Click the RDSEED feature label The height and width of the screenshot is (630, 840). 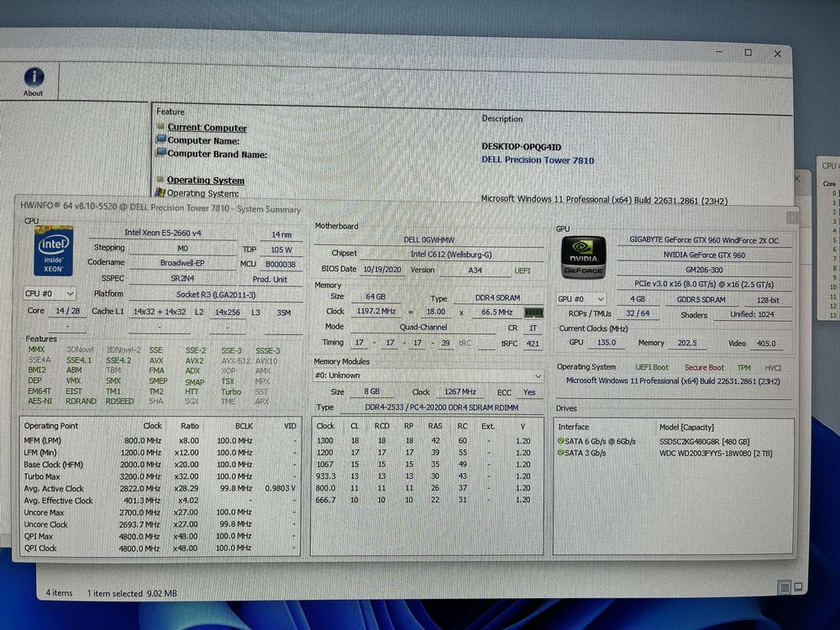pos(119,402)
